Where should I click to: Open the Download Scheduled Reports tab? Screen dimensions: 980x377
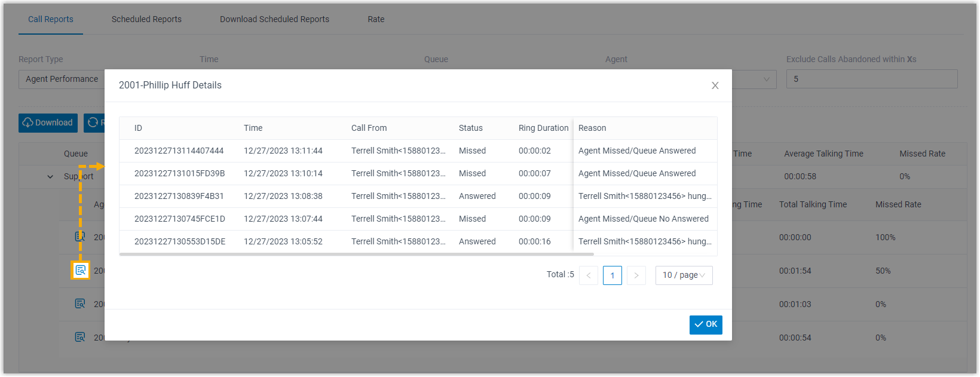tap(274, 19)
